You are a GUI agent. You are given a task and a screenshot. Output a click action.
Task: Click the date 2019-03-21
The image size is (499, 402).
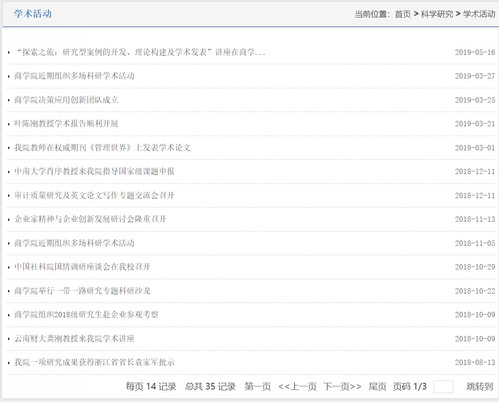[x=475, y=124]
